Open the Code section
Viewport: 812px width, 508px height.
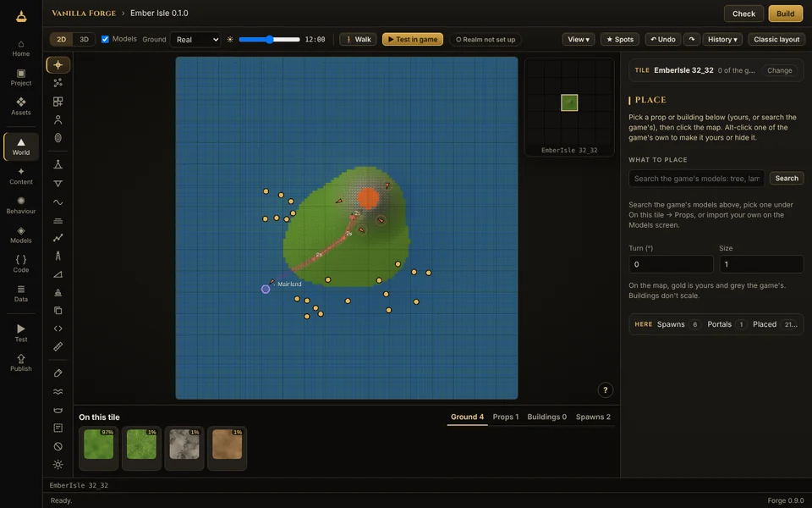pyautogui.click(x=21, y=264)
